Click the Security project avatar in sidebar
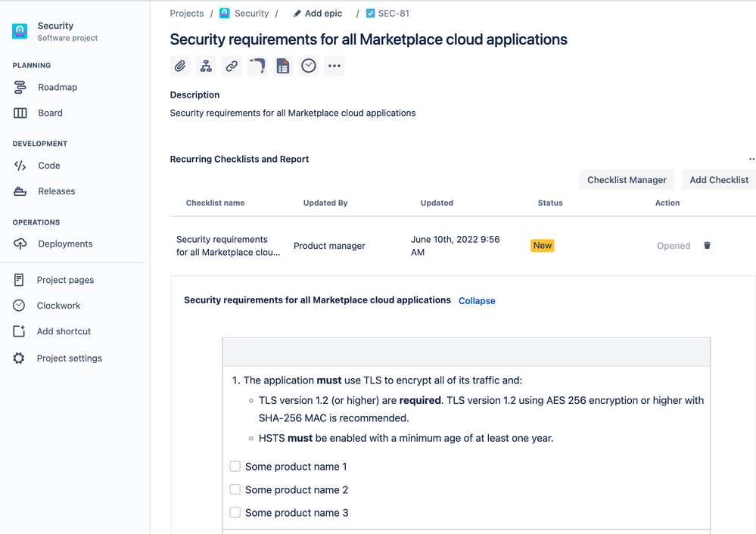 tap(20, 31)
